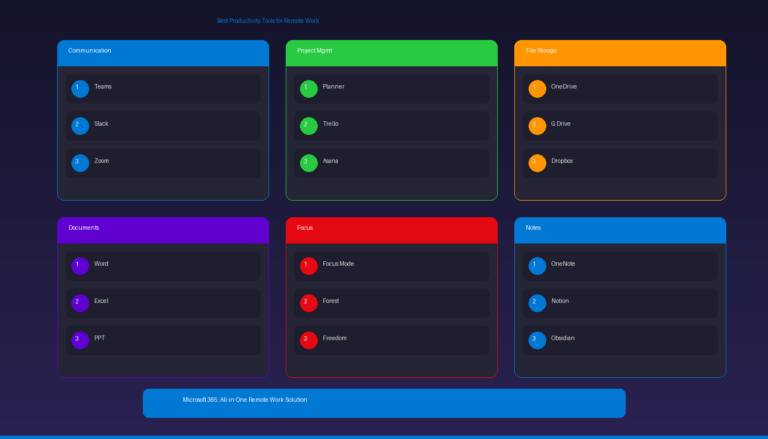Click the Excel label text

click(x=101, y=301)
